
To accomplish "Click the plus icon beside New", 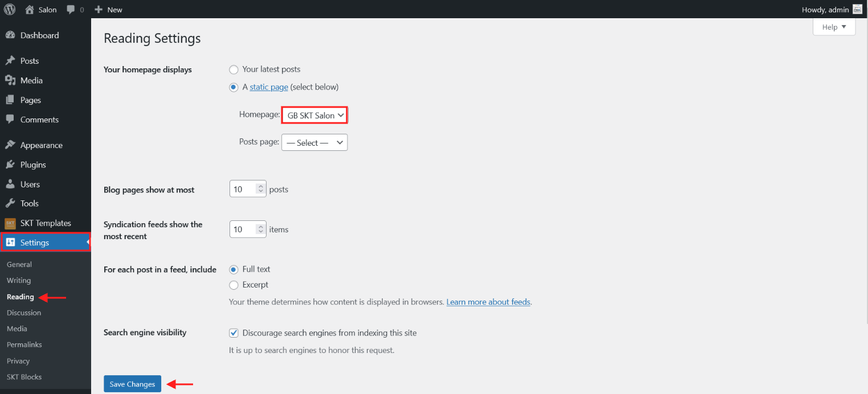I will pyautogui.click(x=99, y=10).
